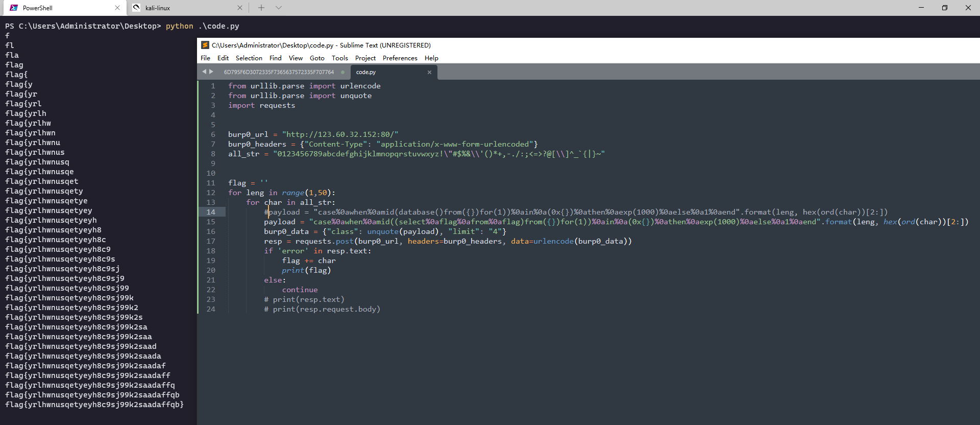The image size is (980, 425).
Task: Open the Preferences menu
Action: point(400,58)
